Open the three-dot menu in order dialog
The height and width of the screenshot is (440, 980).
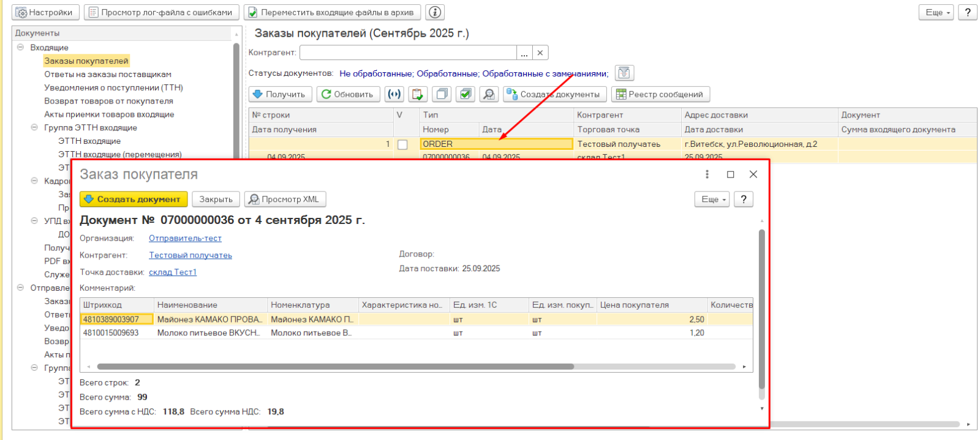707,174
